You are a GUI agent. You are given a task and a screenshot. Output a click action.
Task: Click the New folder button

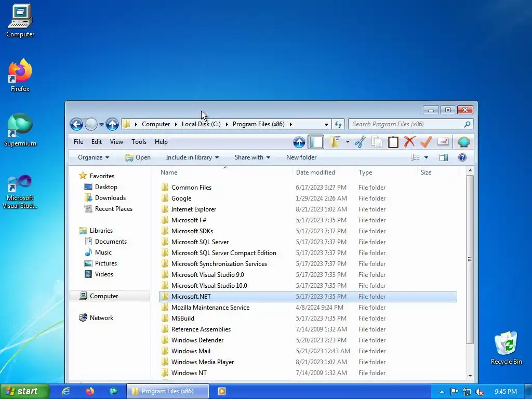tap(301, 157)
